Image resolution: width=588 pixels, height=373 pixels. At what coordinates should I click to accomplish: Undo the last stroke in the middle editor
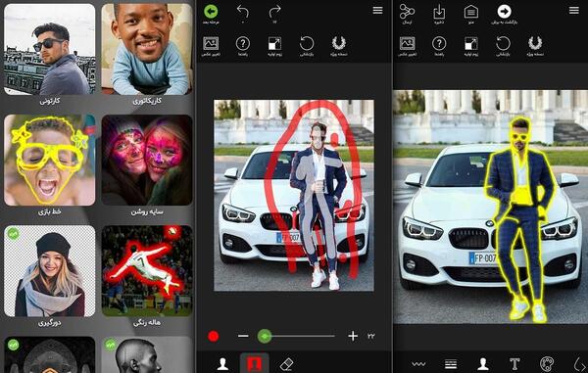click(x=243, y=12)
